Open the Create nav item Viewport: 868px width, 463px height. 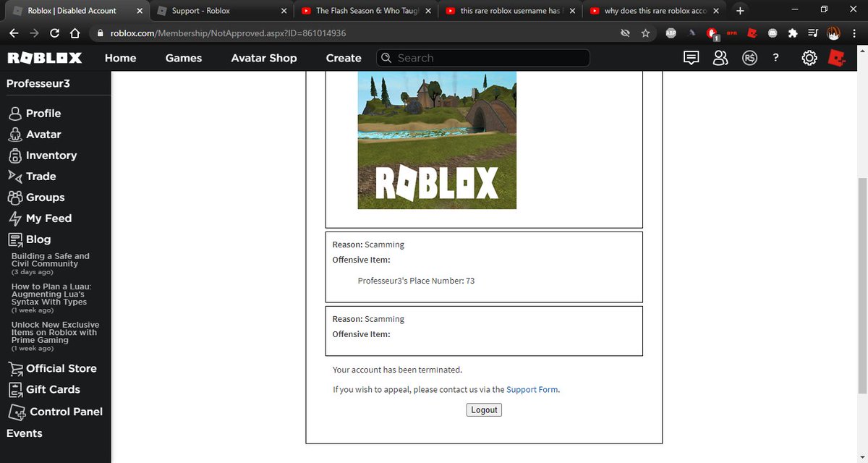coord(344,58)
